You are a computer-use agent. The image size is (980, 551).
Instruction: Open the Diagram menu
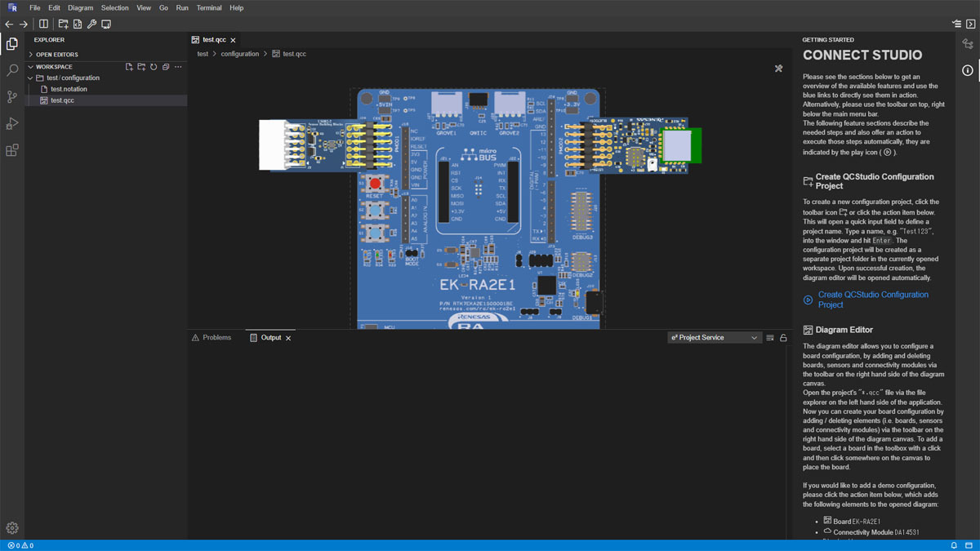pyautogui.click(x=80, y=8)
